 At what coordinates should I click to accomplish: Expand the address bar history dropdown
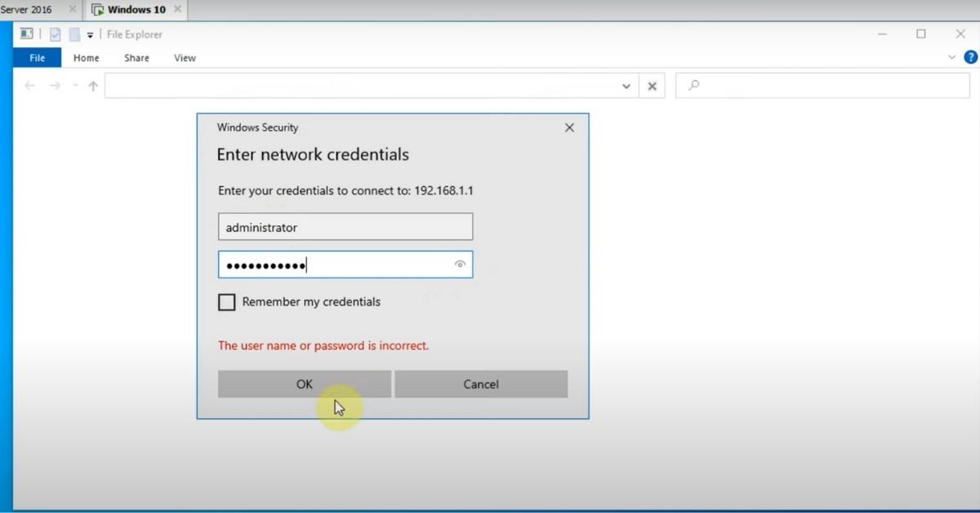[x=626, y=86]
